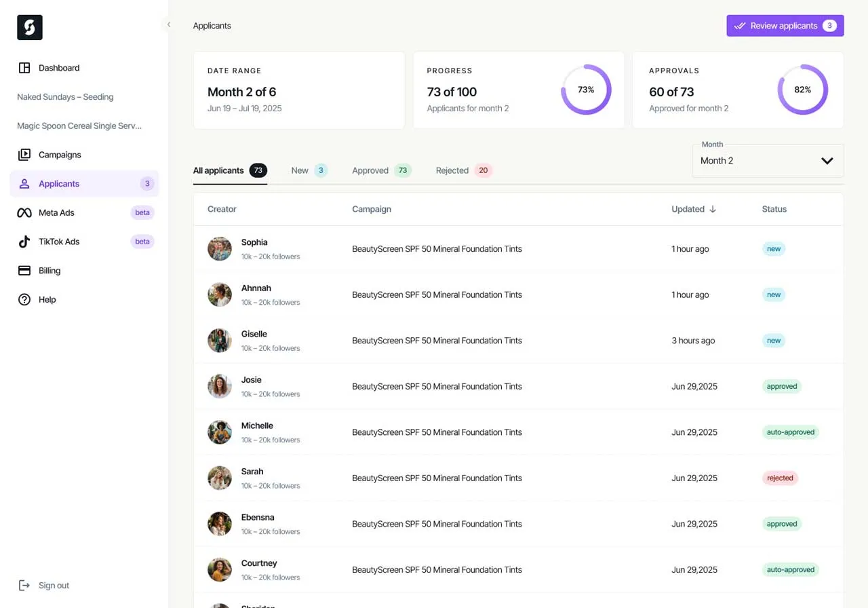Expand the Month selector chevron
This screenshot has width=868, height=608.
pos(827,161)
